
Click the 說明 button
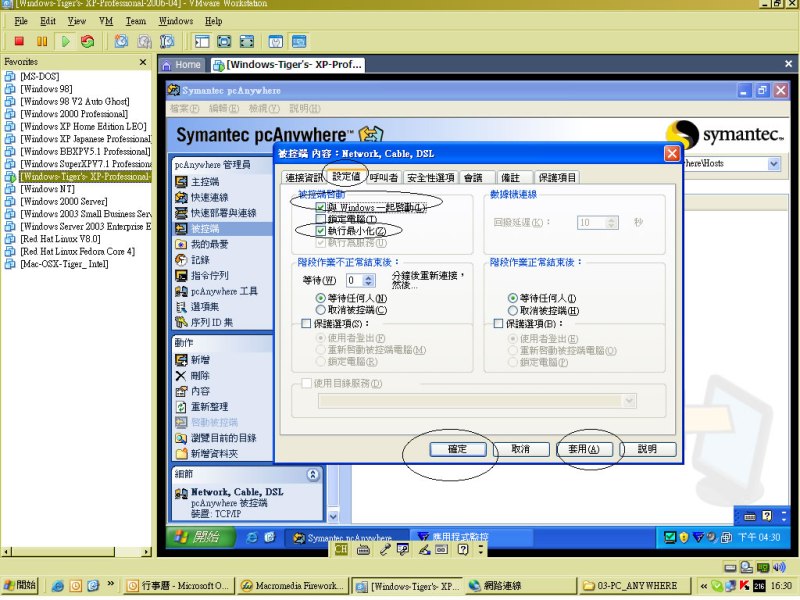pos(647,449)
